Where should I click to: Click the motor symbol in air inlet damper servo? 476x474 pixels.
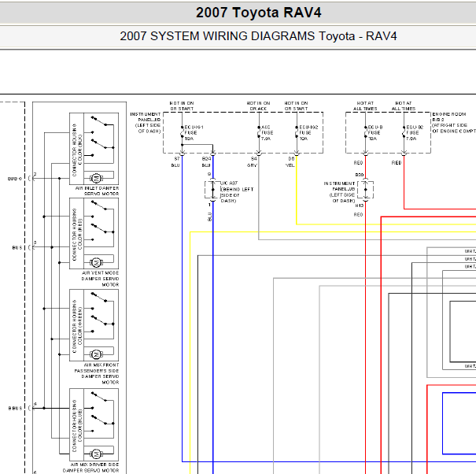[96, 179]
